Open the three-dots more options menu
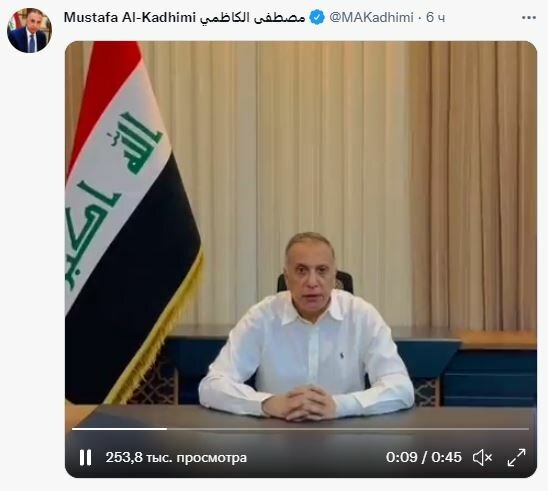Viewport: 548px width, 491px height. 528,18
